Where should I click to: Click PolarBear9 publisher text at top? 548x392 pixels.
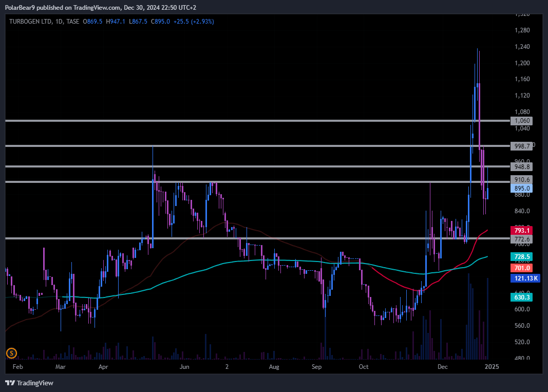(20, 7)
